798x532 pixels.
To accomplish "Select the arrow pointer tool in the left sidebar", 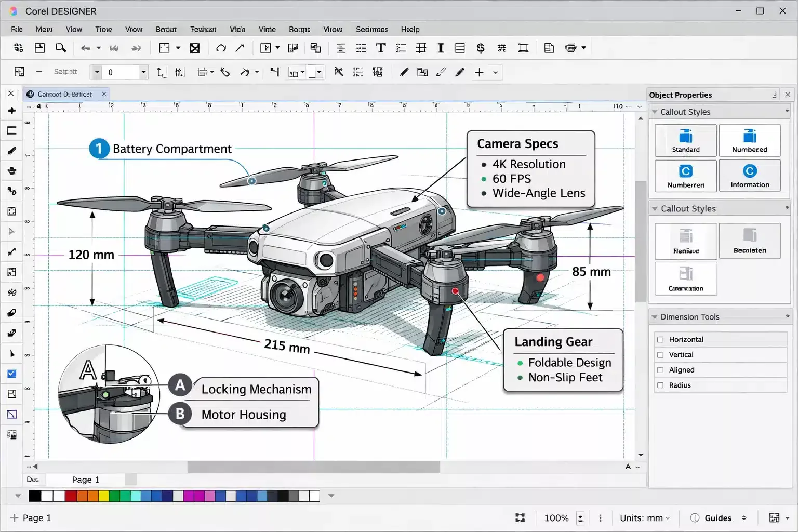I will pos(12,353).
